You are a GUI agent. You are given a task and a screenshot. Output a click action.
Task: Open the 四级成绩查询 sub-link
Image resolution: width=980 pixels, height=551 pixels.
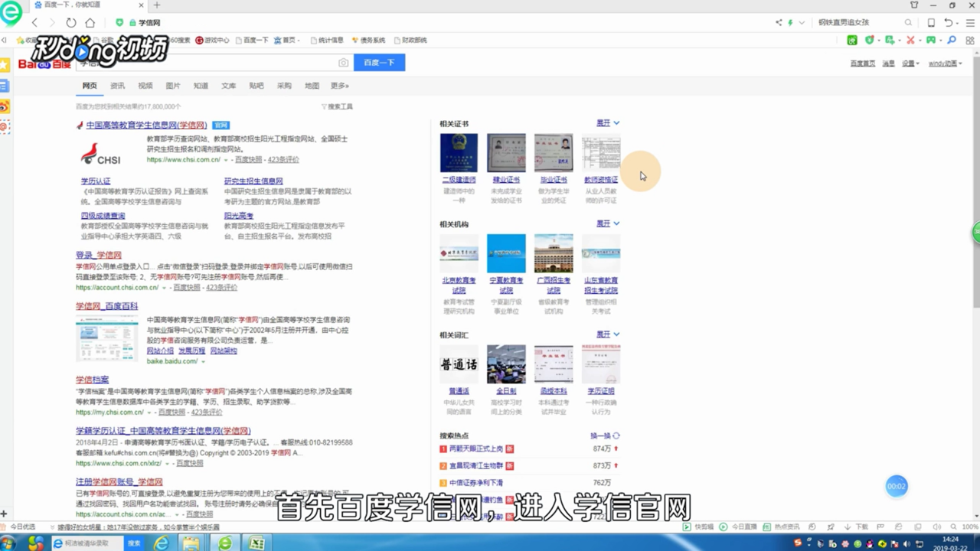103,216
